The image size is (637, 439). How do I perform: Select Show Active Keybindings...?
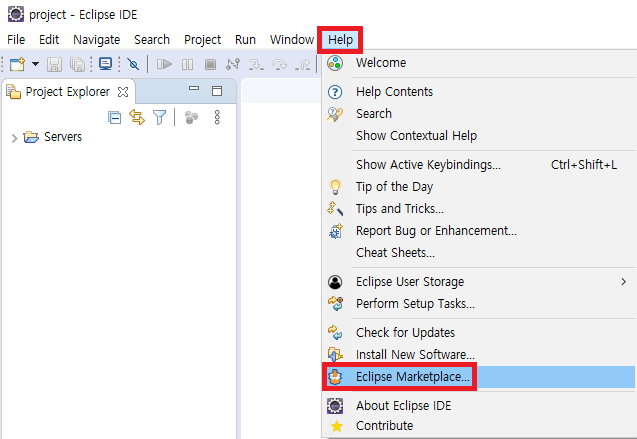[479, 165]
